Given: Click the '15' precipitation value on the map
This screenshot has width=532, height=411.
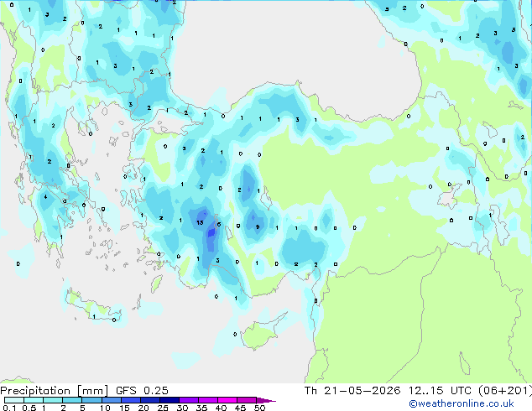Looking at the screenshot, I should [200, 223].
